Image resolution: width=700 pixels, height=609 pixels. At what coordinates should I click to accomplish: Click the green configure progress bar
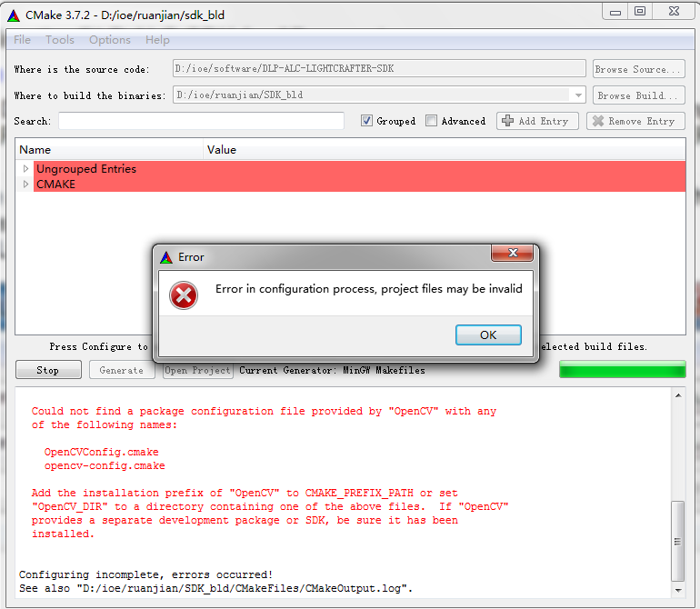623,369
